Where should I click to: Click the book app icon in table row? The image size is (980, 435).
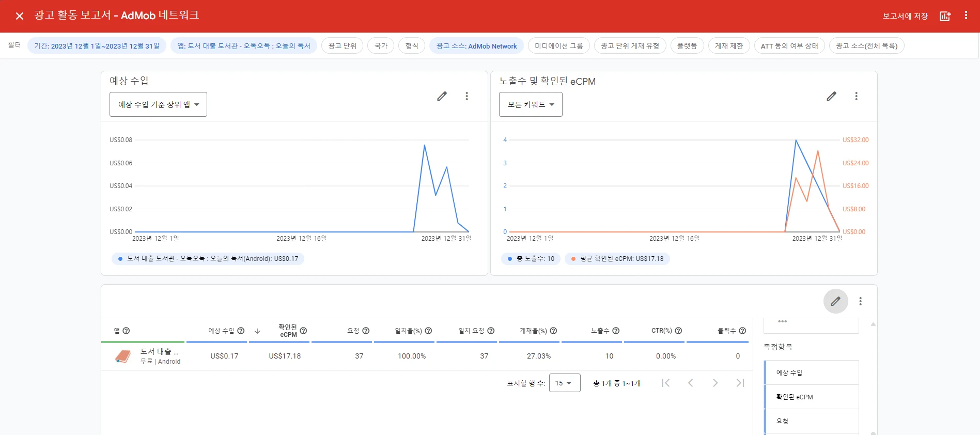tap(123, 356)
